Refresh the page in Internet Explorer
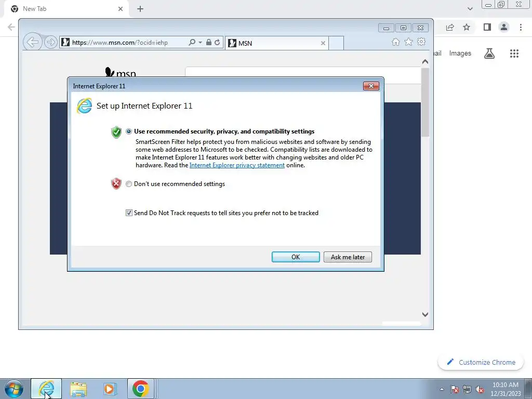The image size is (532, 399). click(217, 43)
